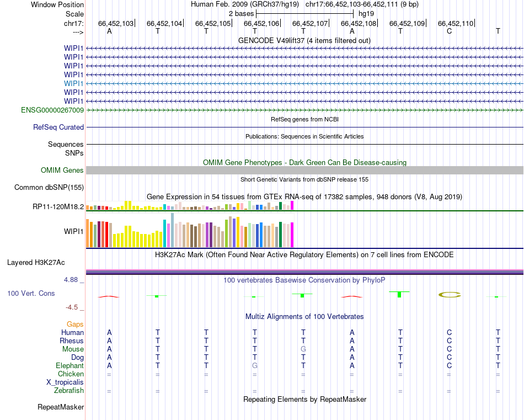Open the GTEx Gene Expression track title
The width and height of the screenshot is (524, 420).
click(304, 196)
